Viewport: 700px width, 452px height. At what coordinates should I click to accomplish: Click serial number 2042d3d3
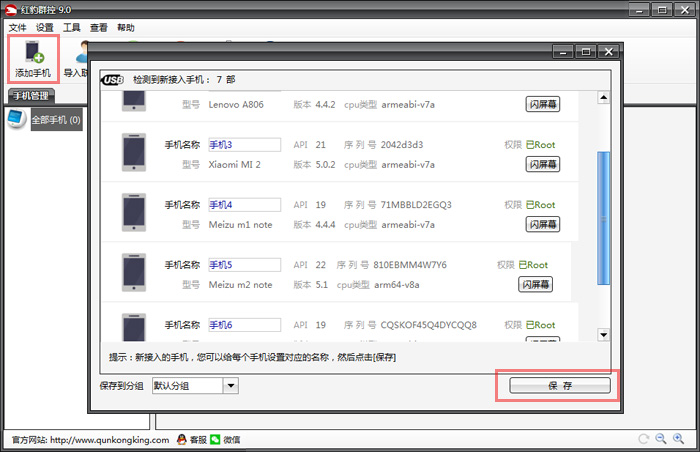click(x=402, y=145)
